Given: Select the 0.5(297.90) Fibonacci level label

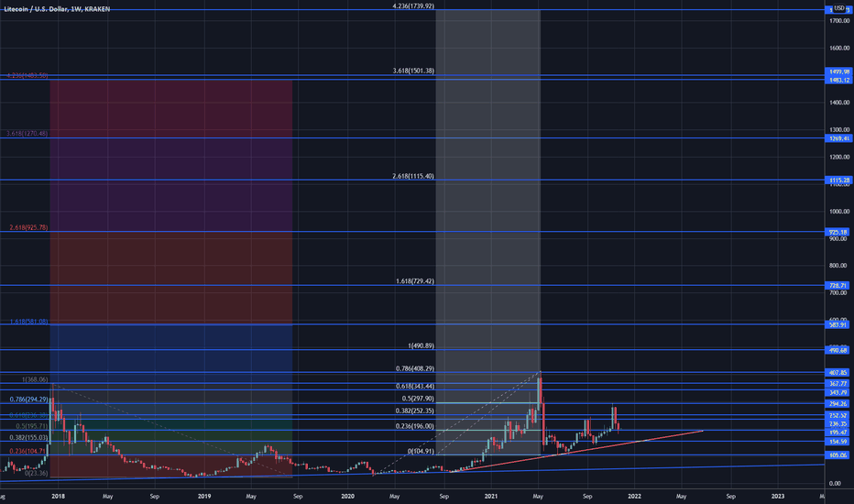Looking at the screenshot, I should 418,399.
